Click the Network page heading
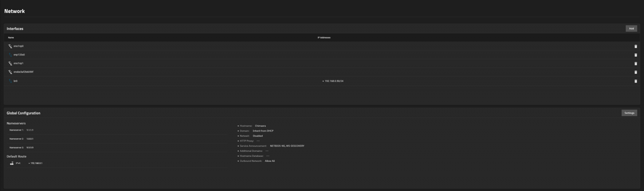 click(x=14, y=11)
